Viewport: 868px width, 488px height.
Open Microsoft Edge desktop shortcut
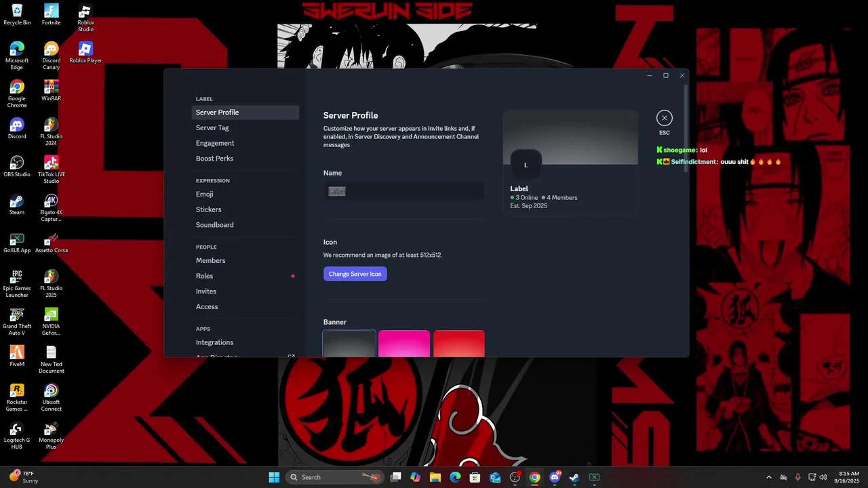click(x=17, y=56)
